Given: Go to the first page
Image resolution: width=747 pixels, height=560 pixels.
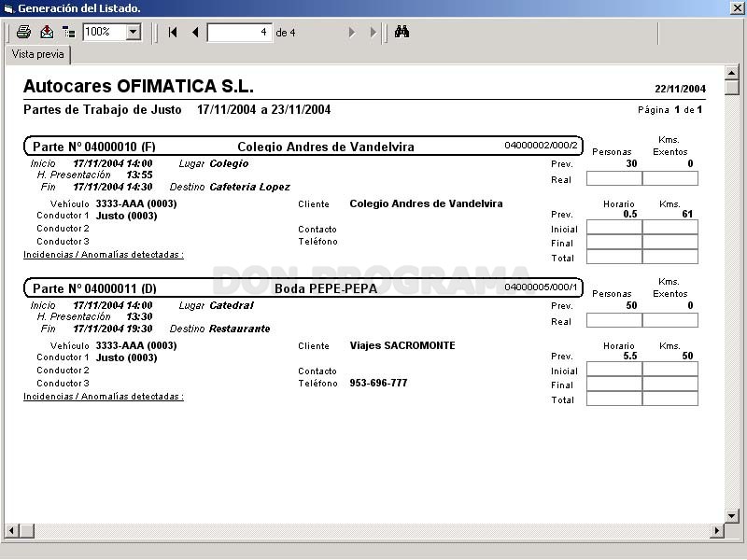Looking at the screenshot, I should tap(173, 32).
